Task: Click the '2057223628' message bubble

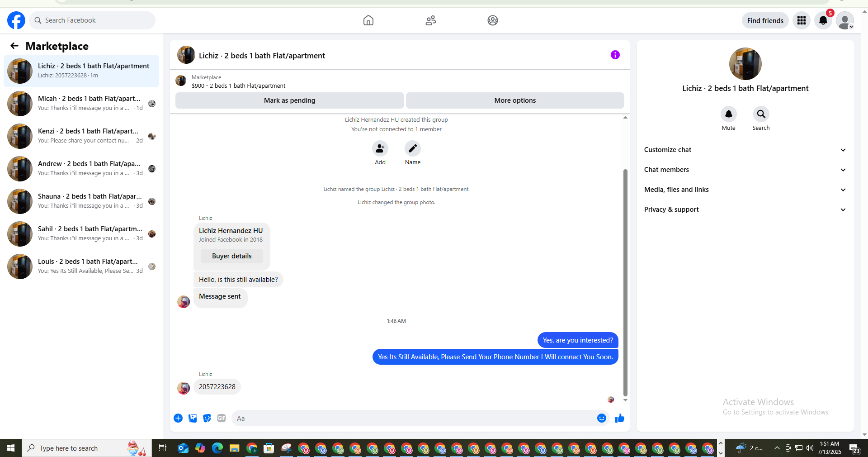Action: [217, 387]
